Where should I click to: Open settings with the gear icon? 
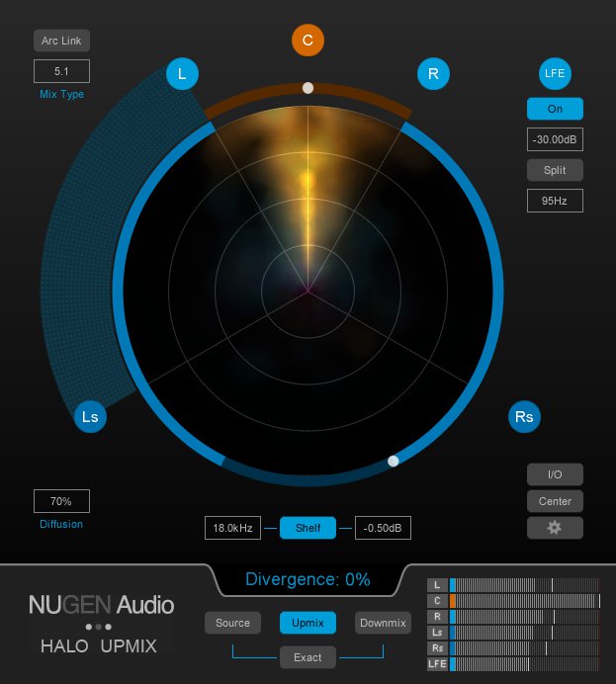[x=555, y=528]
